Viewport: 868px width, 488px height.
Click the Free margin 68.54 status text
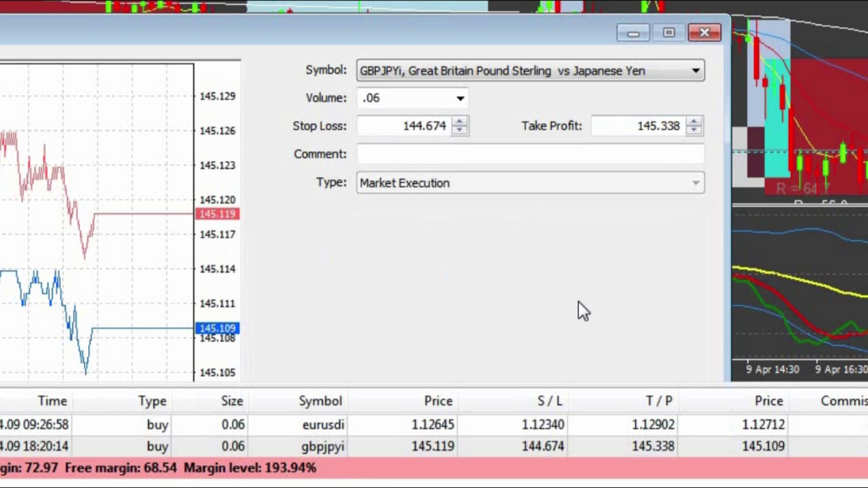[x=119, y=468]
